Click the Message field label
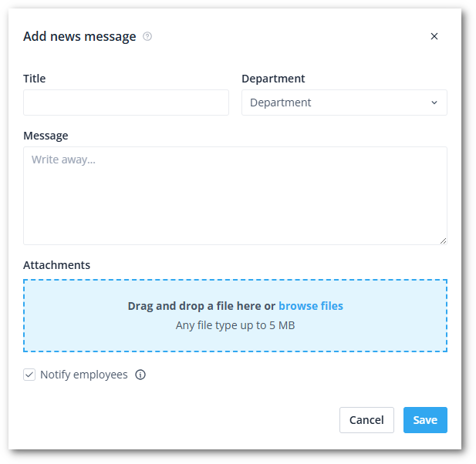Viewport: 476px width, 464px height. point(46,136)
